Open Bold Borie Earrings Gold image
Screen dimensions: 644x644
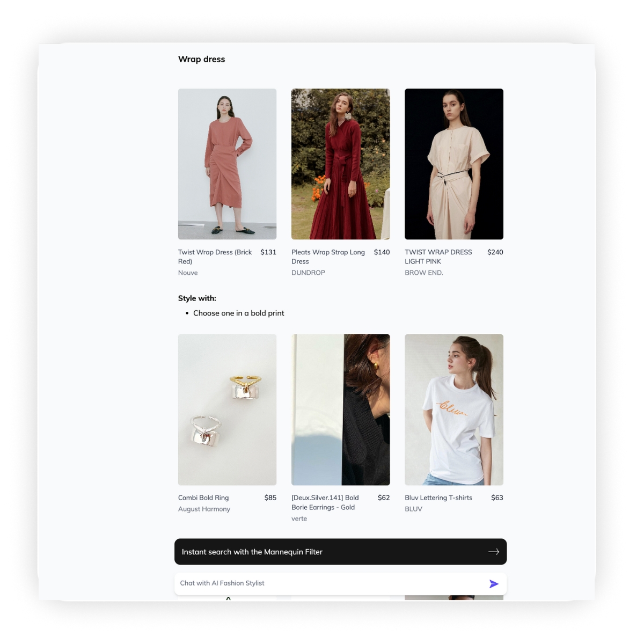(340, 409)
